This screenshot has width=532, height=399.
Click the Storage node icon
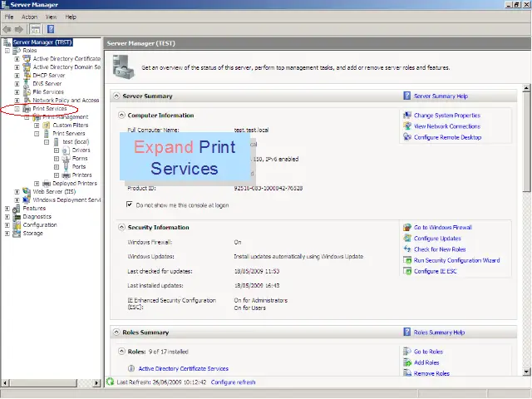coord(17,234)
